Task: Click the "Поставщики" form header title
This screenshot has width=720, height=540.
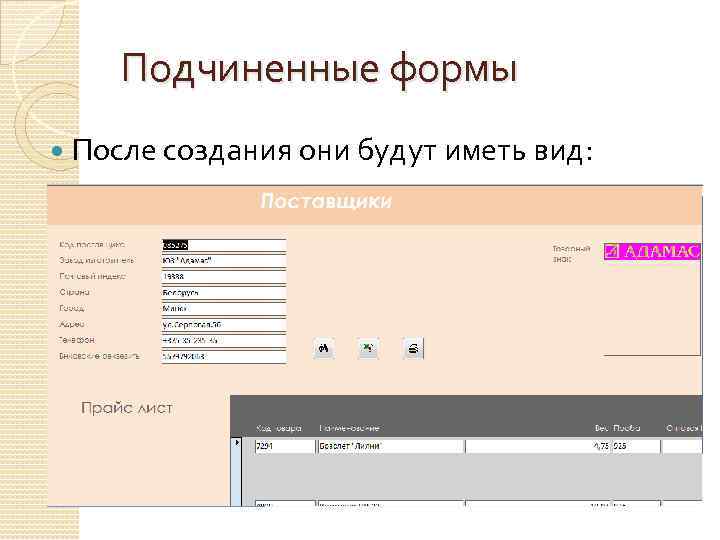Action: pos(326,201)
